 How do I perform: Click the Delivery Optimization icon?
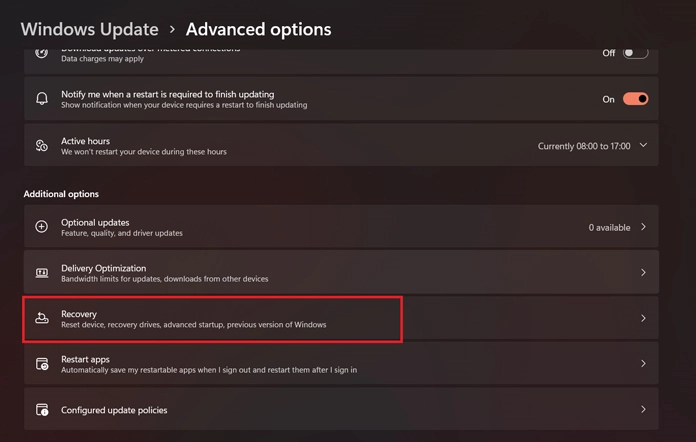click(42, 273)
